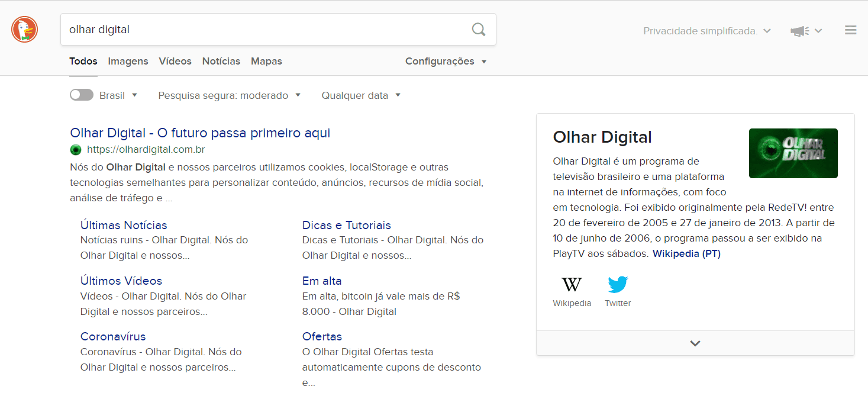Click the Wikipedia (PT) link
This screenshot has width=868, height=415.
click(x=686, y=253)
